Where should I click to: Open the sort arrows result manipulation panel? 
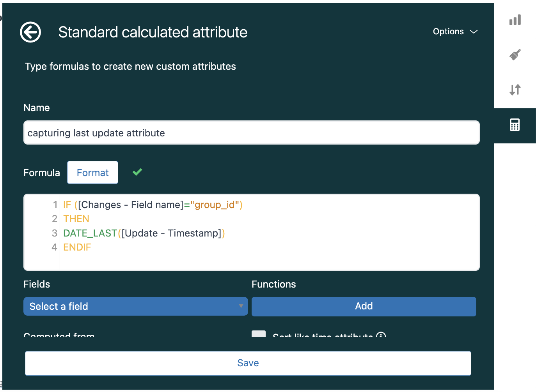tap(515, 90)
